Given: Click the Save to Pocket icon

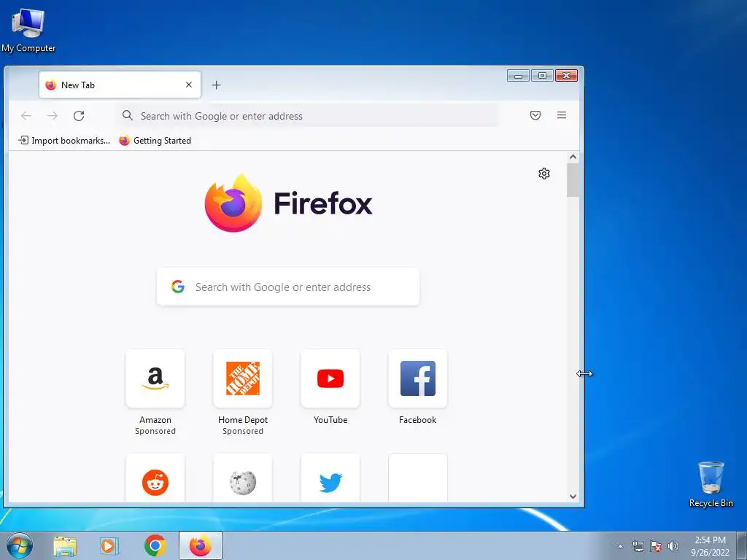Looking at the screenshot, I should click(535, 115).
